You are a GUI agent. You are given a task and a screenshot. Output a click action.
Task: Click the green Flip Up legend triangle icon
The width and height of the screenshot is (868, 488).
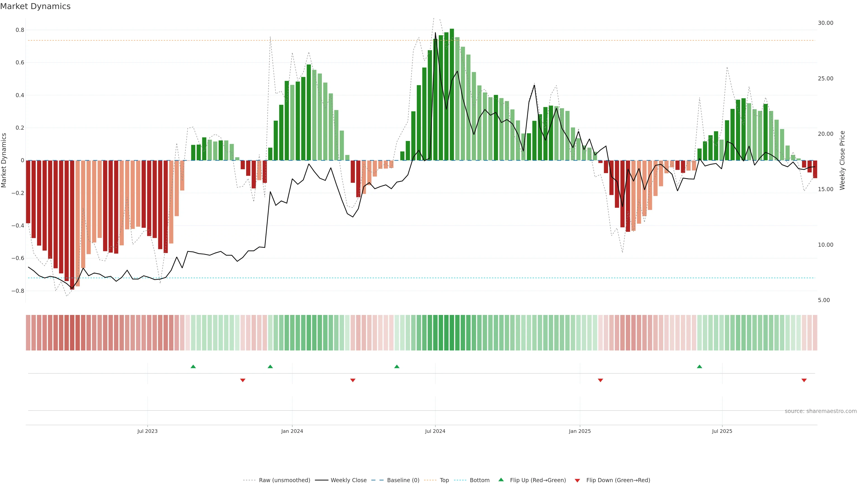coord(501,480)
